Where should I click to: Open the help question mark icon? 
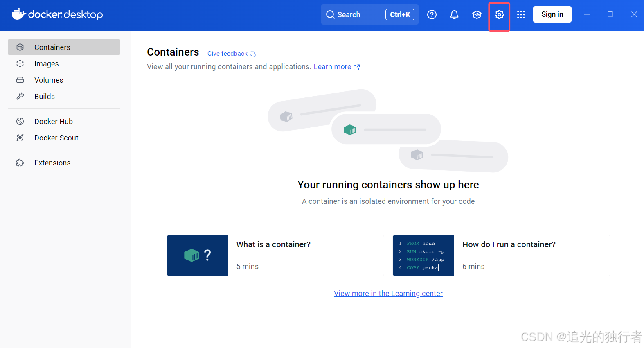coord(432,15)
